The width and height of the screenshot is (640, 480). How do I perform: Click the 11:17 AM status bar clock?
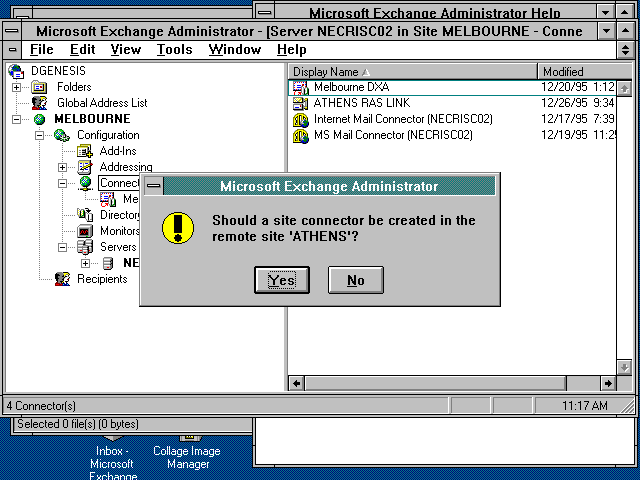pos(584,406)
